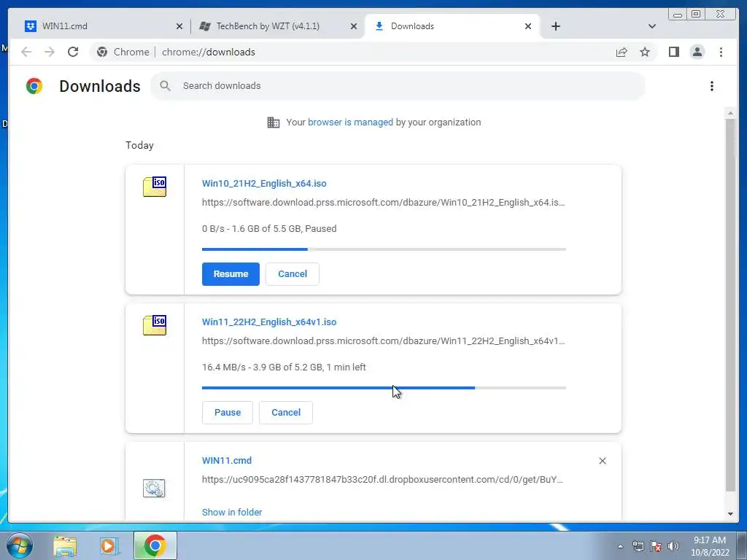Open the tab search dropdown chevron
Screen dimensions: 747x560
(652, 26)
